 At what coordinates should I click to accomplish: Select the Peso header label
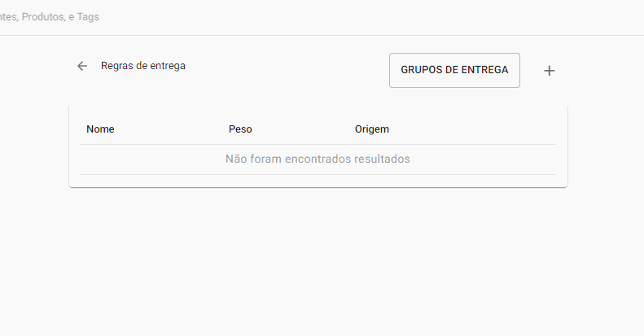click(x=240, y=129)
